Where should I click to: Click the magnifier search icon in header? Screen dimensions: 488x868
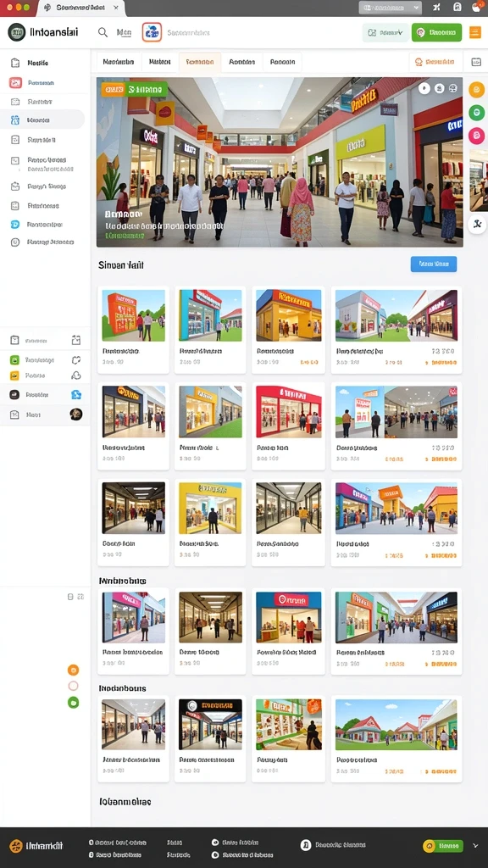pos(103,32)
